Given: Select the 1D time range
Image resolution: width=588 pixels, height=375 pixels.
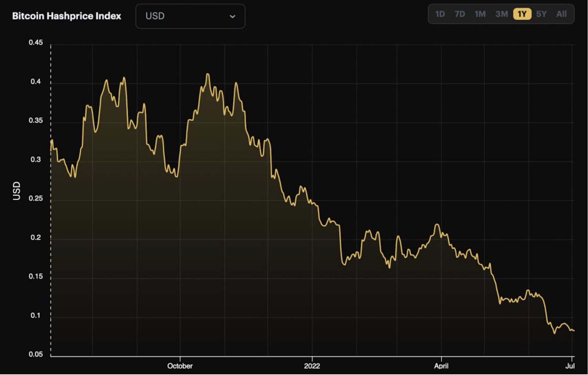Looking at the screenshot, I should 440,14.
